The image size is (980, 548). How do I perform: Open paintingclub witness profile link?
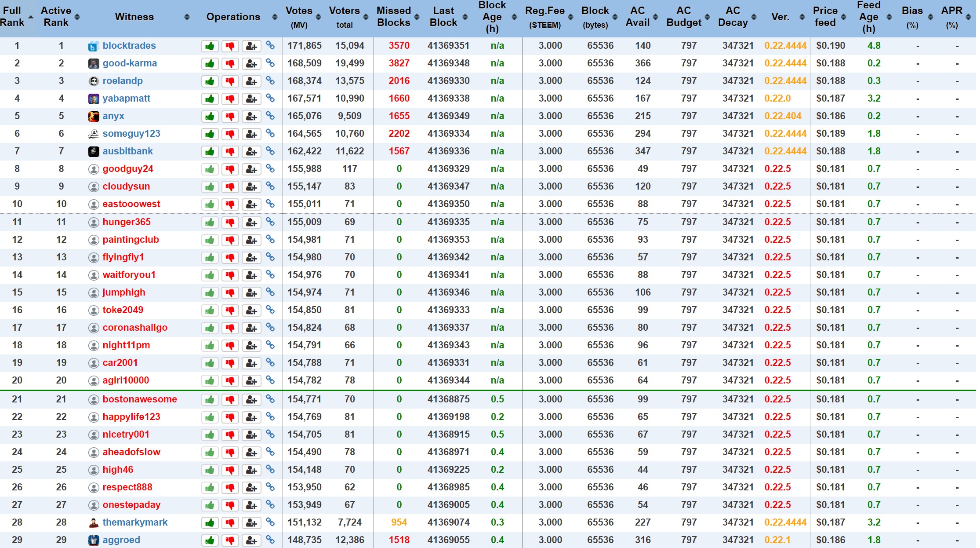click(x=131, y=240)
